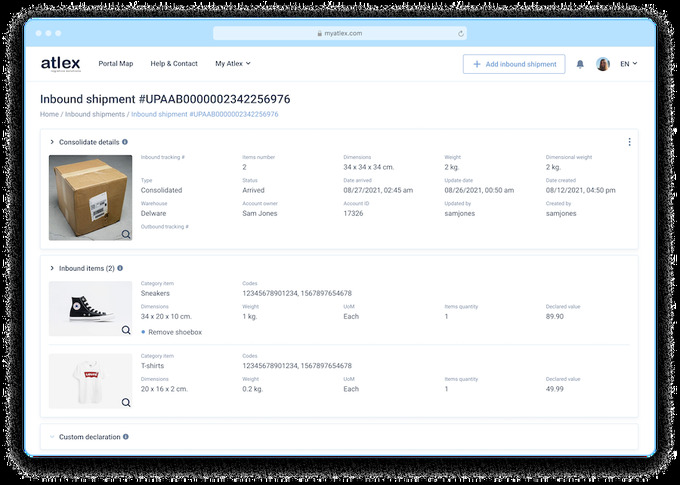Image resolution: width=680 pixels, height=485 pixels.
Task: Click info icon beside Consolidate details
Action: [x=125, y=142]
